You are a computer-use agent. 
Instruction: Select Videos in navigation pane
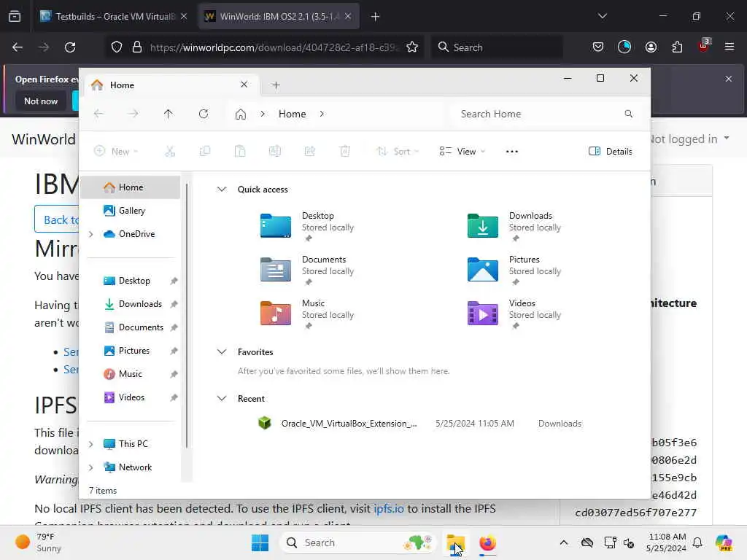pyautogui.click(x=131, y=397)
